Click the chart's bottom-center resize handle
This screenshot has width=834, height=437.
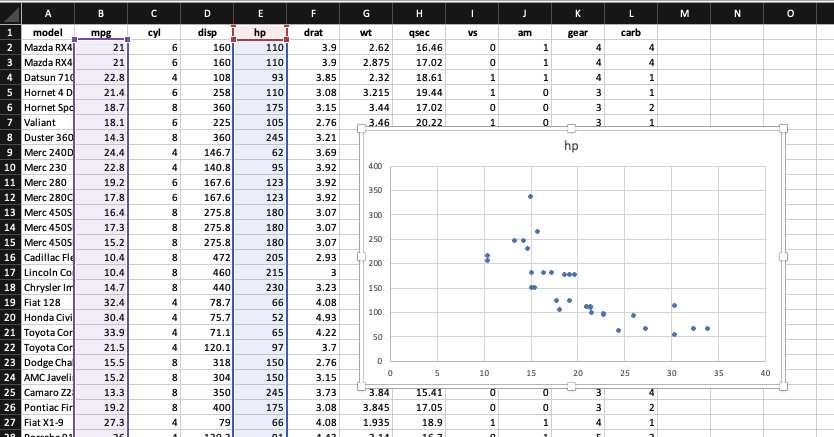571,388
